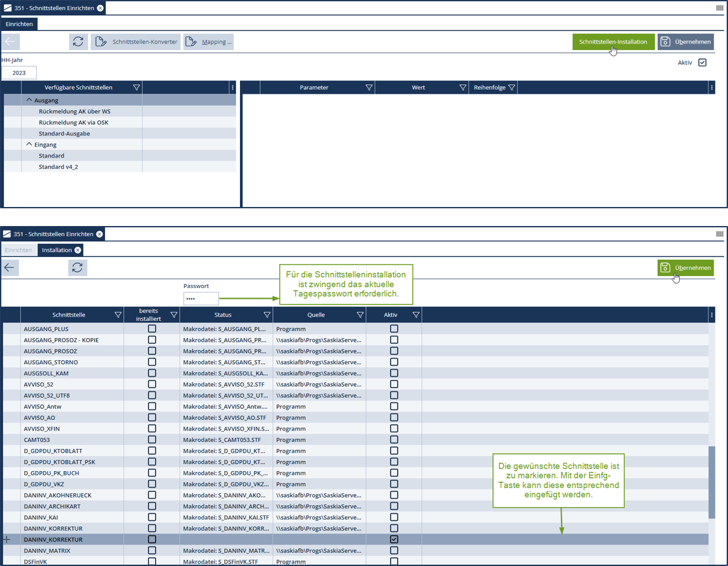Filter the Status column in installation table

[267, 315]
